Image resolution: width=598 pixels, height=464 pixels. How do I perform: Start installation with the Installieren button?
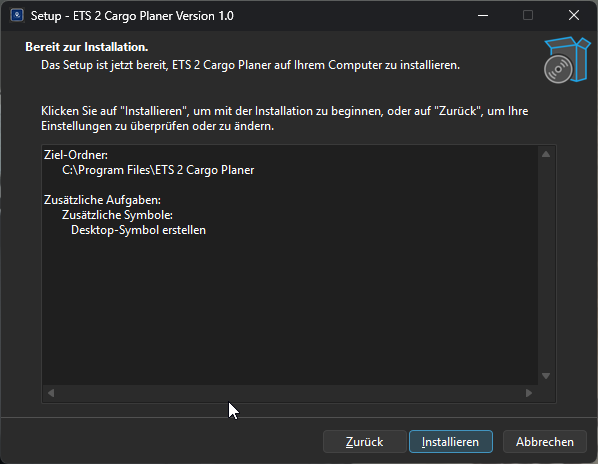(x=451, y=442)
